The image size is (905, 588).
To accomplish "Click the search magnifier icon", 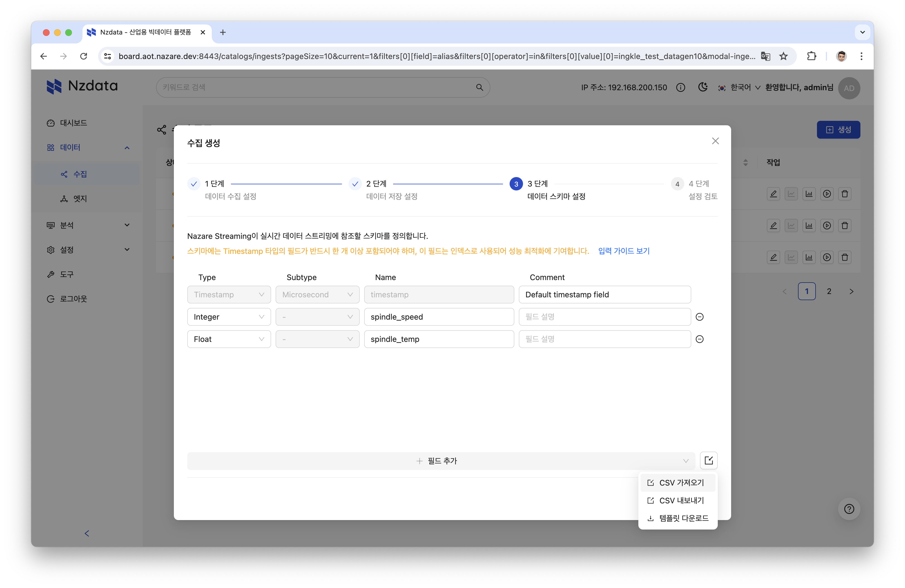I will 480,87.
